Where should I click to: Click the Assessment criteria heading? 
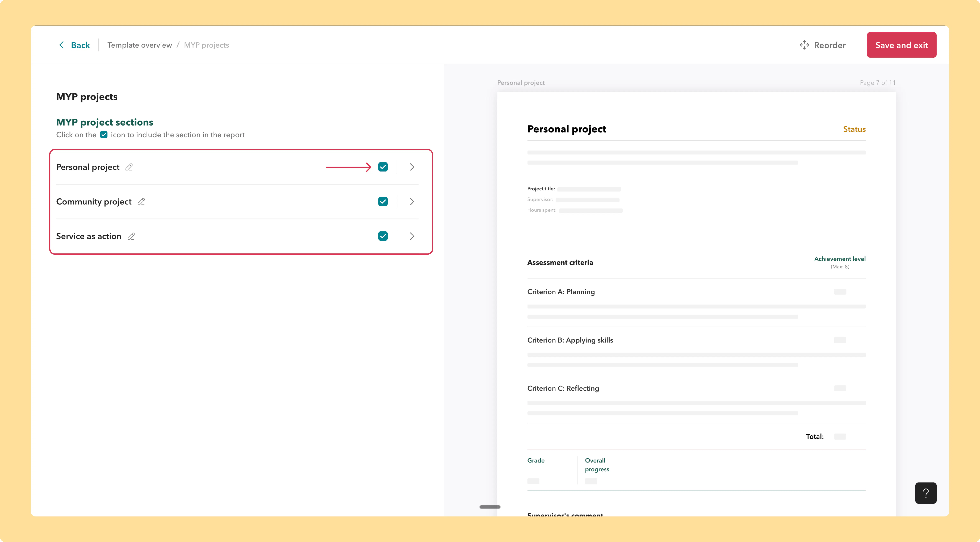[560, 263]
